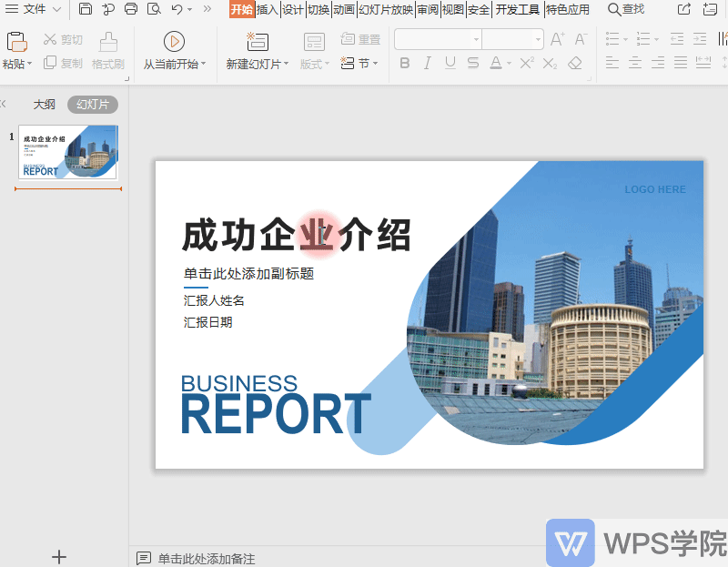Click the Search (查找) button
The image size is (728, 567).
coord(626,9)
